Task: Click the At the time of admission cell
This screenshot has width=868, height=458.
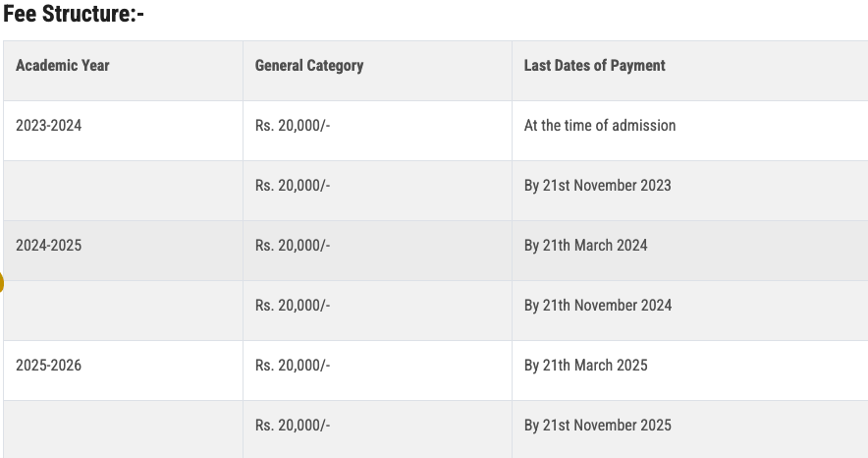Action: tap(599, 126)
